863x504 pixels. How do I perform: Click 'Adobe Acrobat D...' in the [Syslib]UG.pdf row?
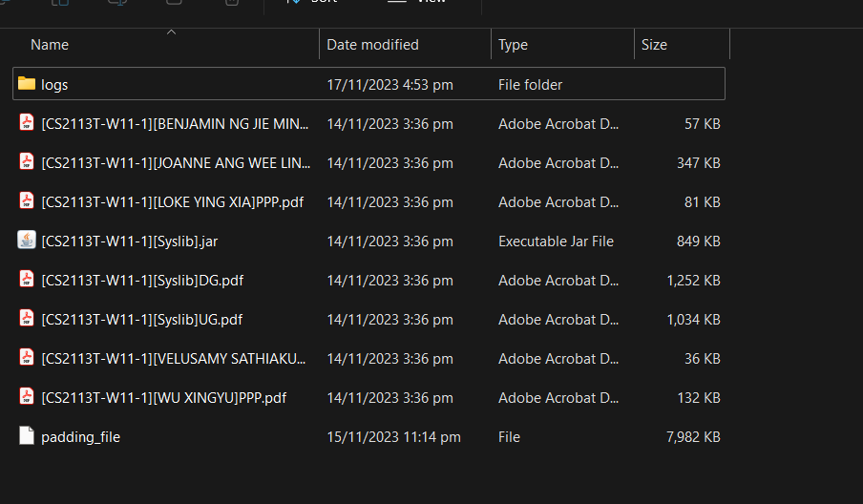pos(558,319)
